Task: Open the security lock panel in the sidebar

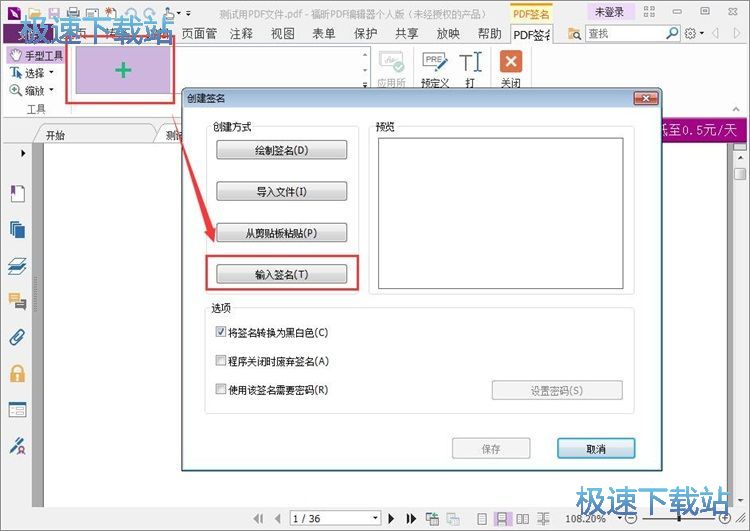Action: [18, 373]
